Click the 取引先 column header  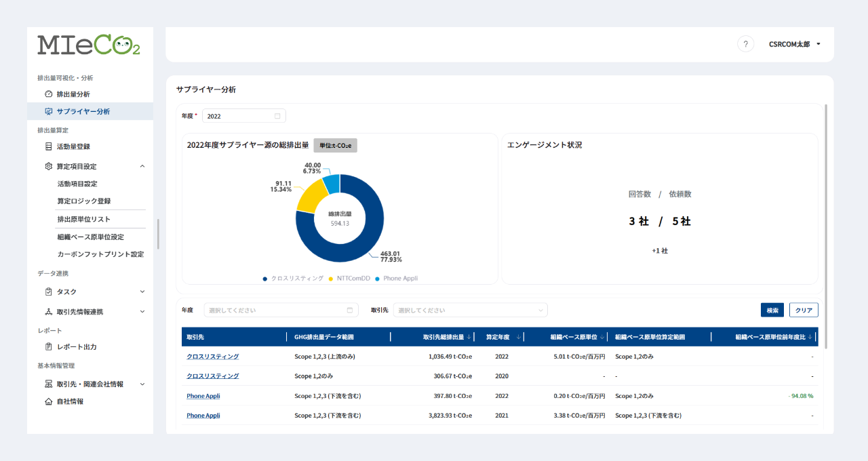pyautogui.click(x=235, y=337)
